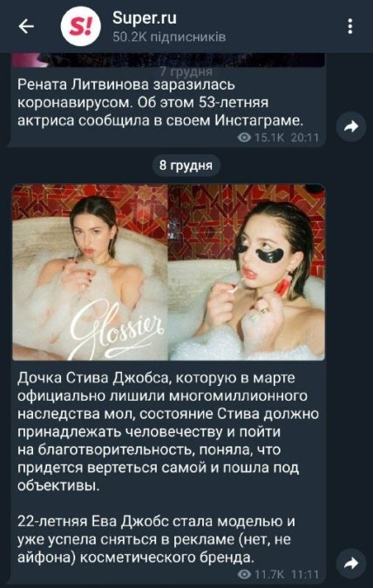The width and height of the screenshot is (373, 588).
Task: Forward the Ева Джобс post
Action: [350, 564]
